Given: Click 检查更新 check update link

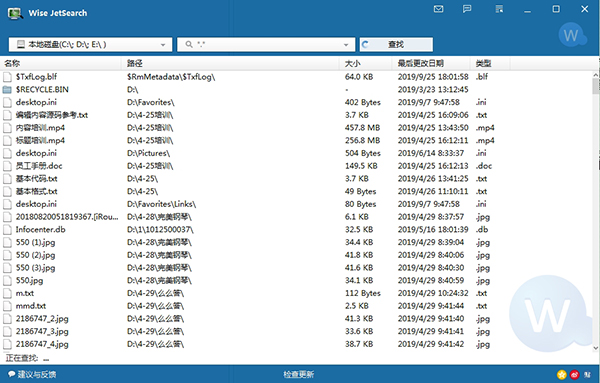Looking at the screenshot, I should tap(299, 374).
